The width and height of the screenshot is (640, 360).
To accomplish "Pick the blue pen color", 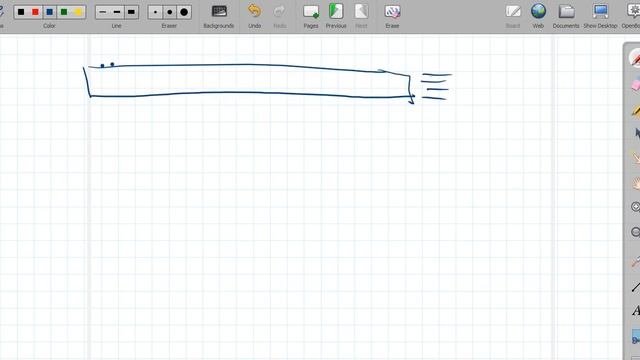I will [49, 12].
